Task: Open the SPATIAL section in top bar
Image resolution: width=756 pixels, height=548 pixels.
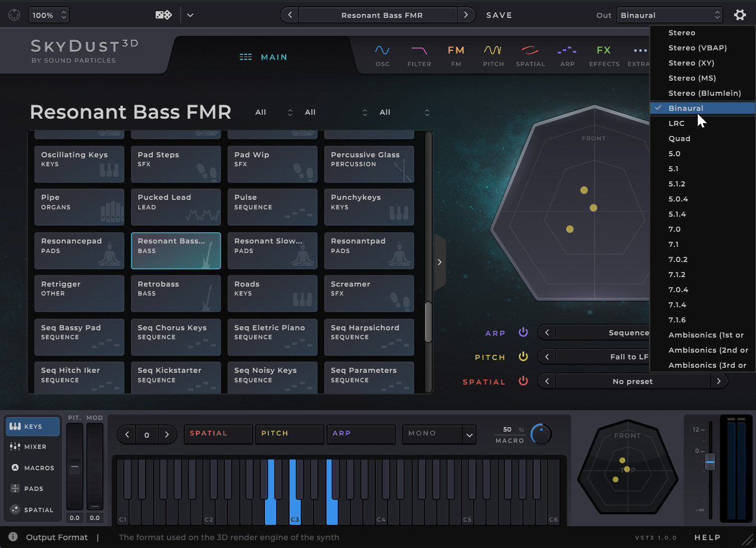Action: pyautogui.click(x=530, y=56)
